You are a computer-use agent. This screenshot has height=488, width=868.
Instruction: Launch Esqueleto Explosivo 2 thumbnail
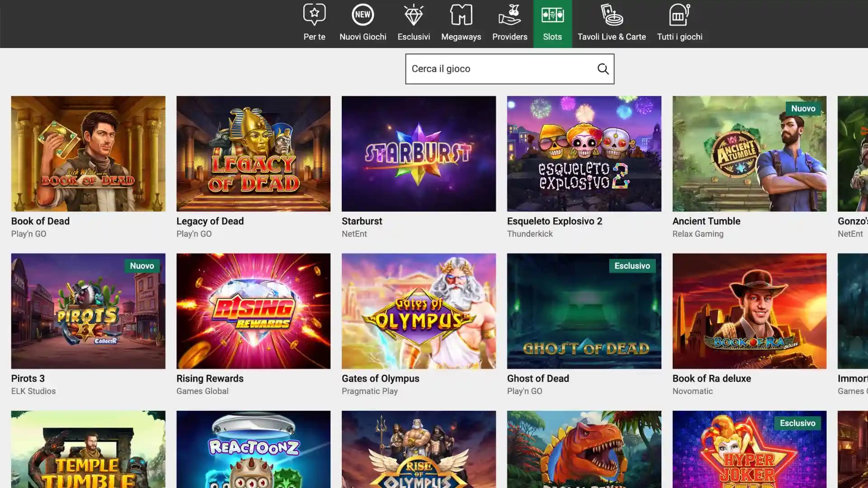click(x=584, y=154)
